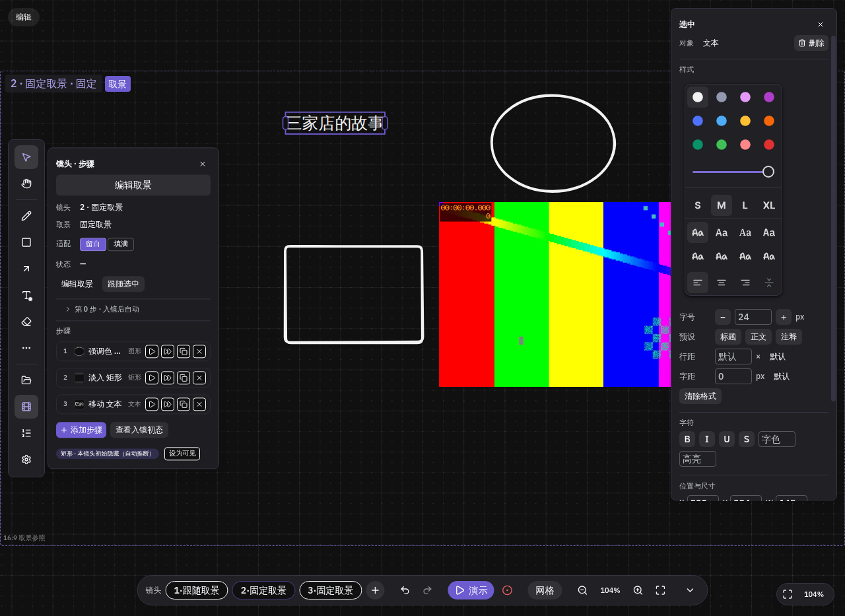This screenshot has height=616, width=845.
Task: Pick the orange color swatch
Action: [x=769, y=121]
